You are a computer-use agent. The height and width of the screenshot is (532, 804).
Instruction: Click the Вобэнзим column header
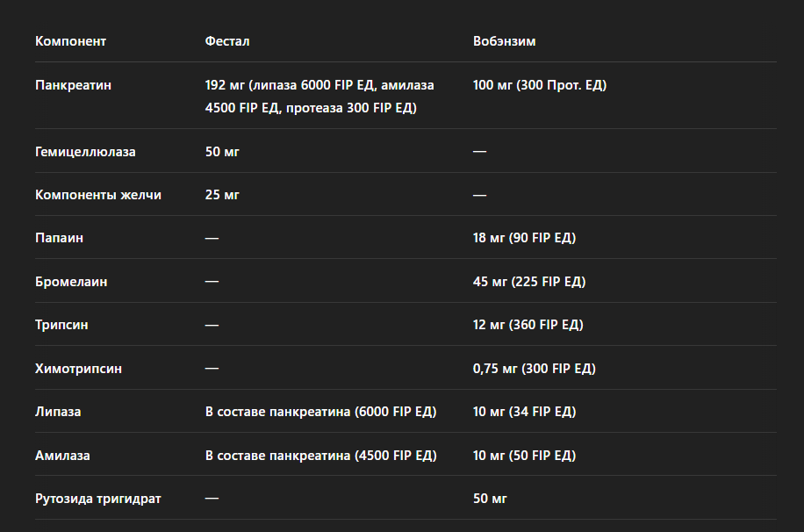[x=504, y=41]
